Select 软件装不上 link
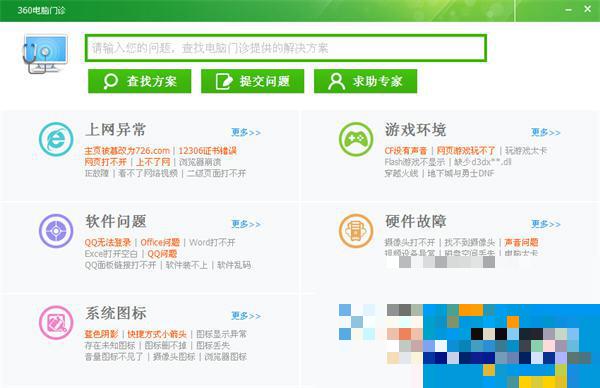The width and height of the screenshot is (600, 388). (187, 265)
